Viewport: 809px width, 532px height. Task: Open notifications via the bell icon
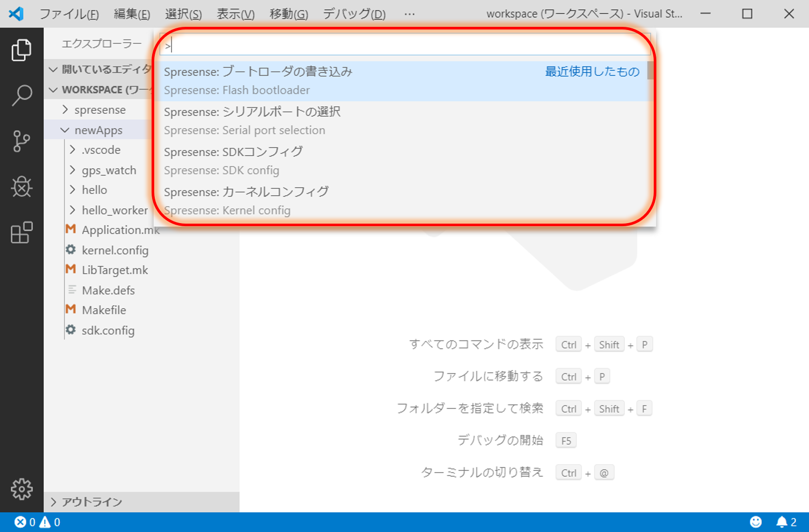(782, 521)
